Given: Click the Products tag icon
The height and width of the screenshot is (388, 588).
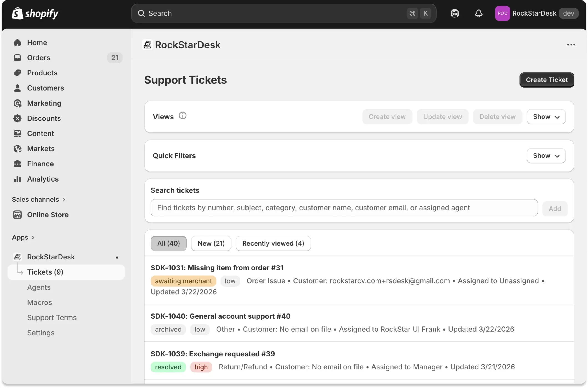Looking at the screenshot, I should click(17, 73).
